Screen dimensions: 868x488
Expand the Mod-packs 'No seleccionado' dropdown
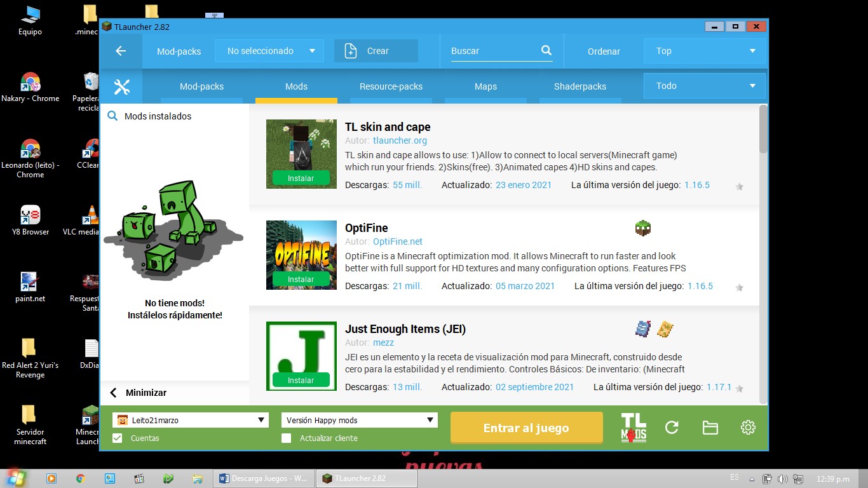coord(269,51)
